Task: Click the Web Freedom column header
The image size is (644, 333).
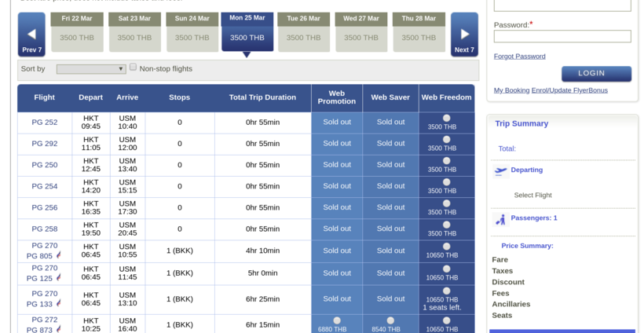Action: (446, 97)
